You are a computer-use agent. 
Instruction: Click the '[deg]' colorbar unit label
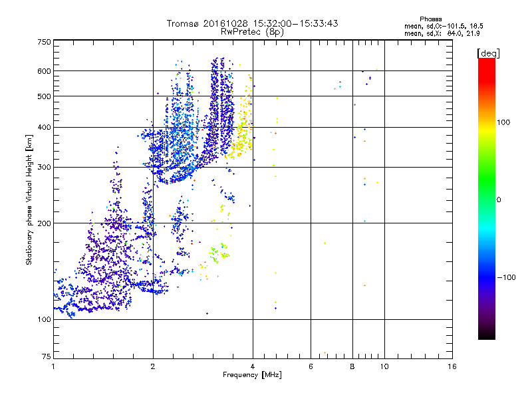pyautogui.click(x=488, y=53)
